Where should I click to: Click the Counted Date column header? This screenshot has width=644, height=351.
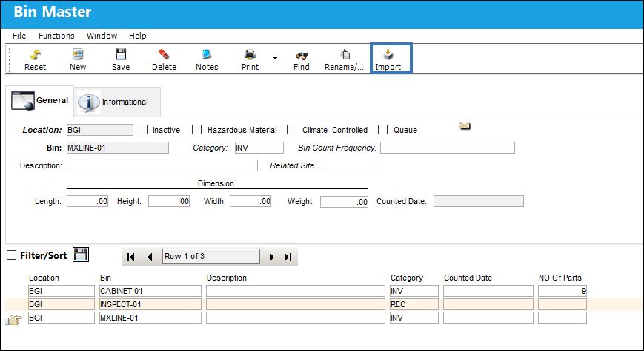pyautogui.click(x=468, y=278)
